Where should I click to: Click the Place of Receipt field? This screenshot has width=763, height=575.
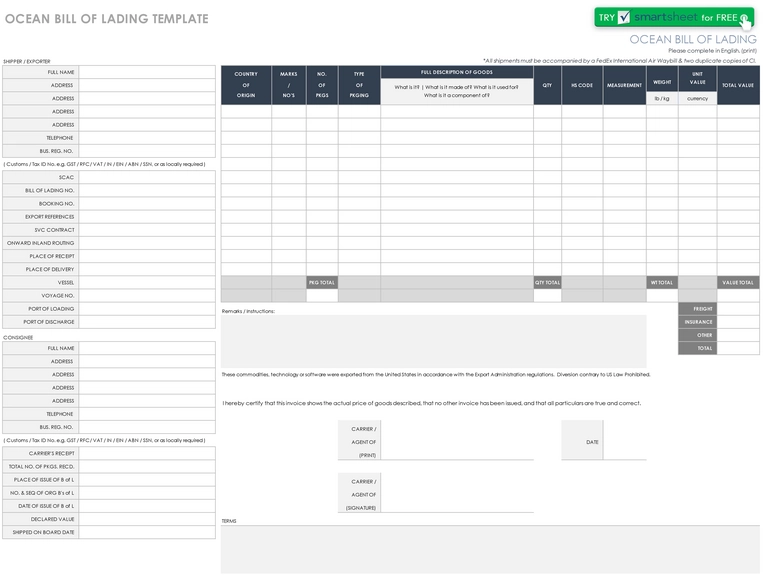147,256
